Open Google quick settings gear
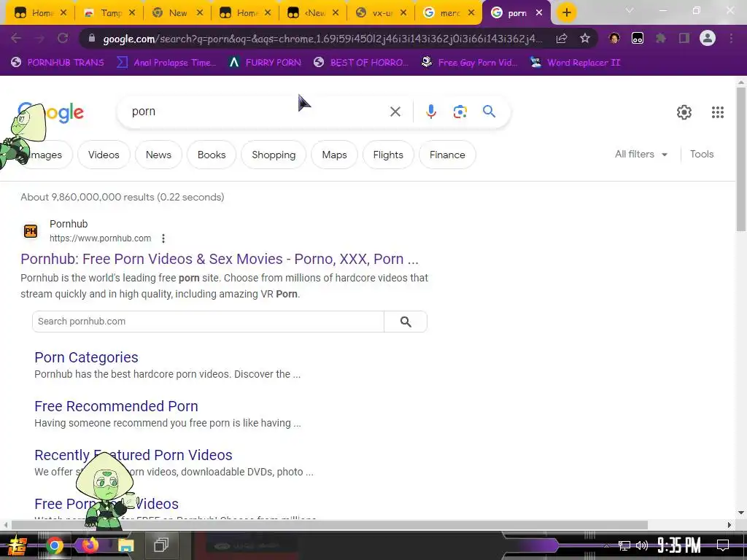The width and height of the screenshot is (747, 560). (x=684, y=112)
